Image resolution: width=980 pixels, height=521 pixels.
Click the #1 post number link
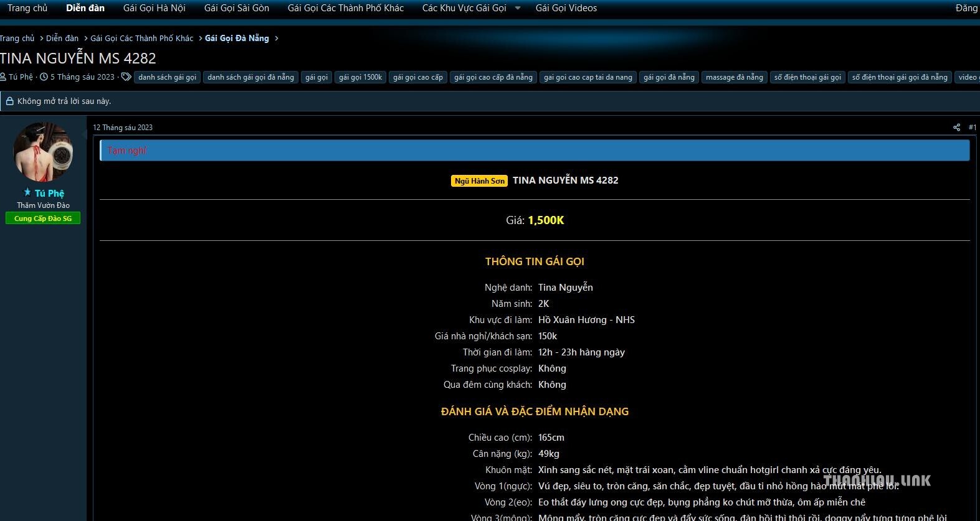point(973,128)
